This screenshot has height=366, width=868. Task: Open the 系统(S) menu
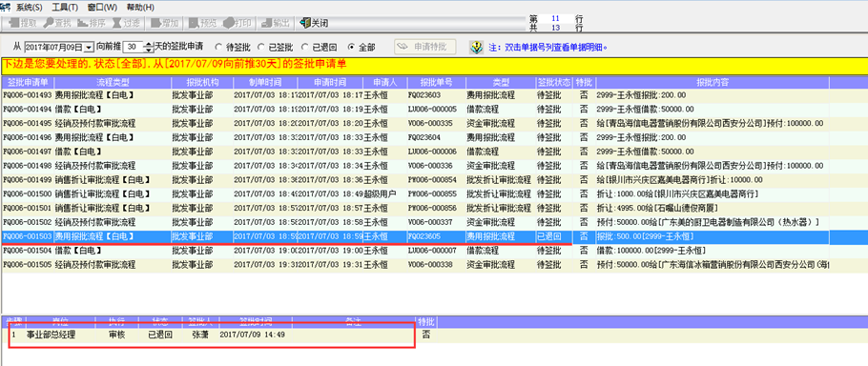[x=30, y=8]
